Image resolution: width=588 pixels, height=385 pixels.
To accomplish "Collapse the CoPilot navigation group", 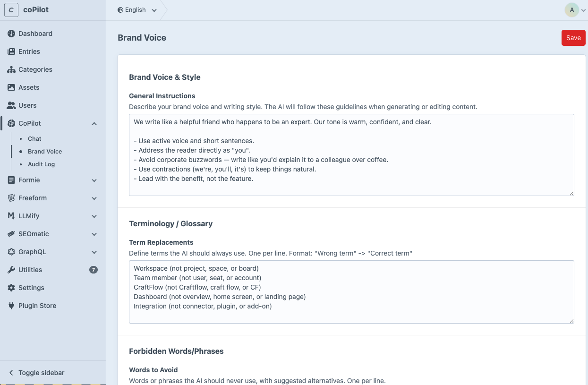I will point(93,123).
